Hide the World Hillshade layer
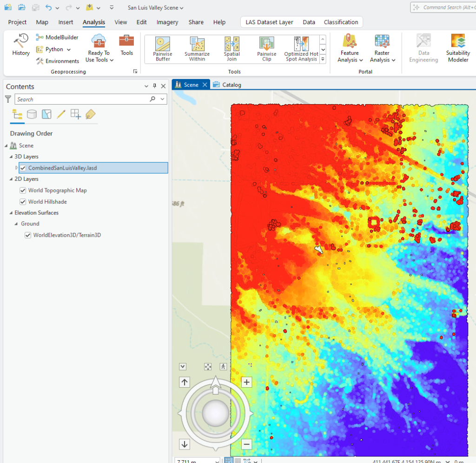476x463 pixels. pos(22,201)
